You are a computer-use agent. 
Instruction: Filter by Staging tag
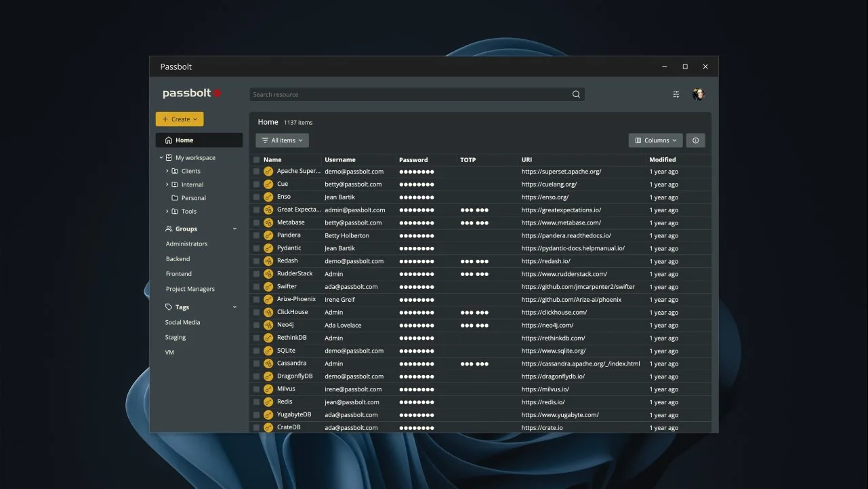point(175,338)
